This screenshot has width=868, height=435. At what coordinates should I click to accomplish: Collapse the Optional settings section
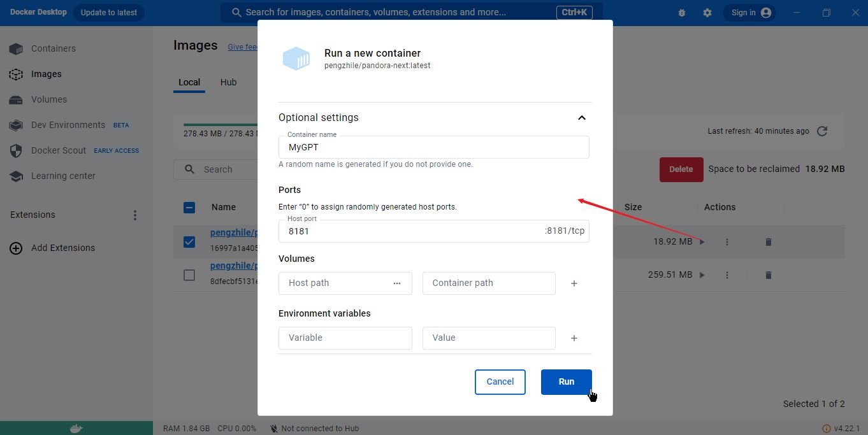click(x=581, y=118)
